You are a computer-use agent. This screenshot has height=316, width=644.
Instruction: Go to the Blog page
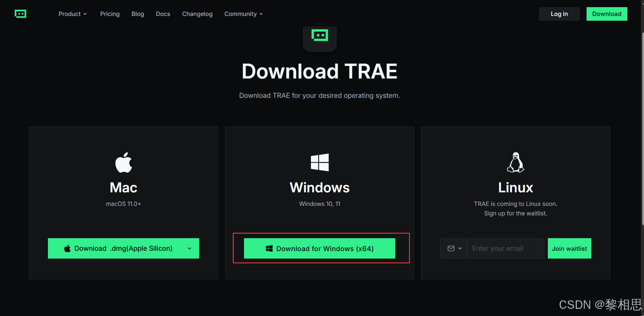click(x=138, y=14)
